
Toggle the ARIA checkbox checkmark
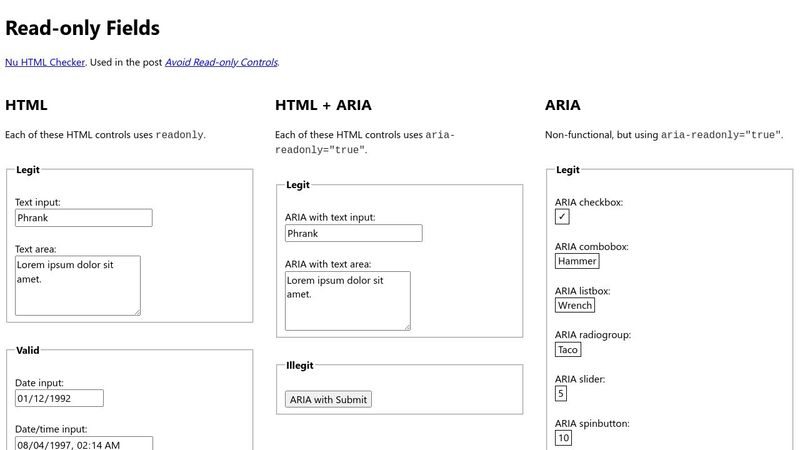coord(562,217)
